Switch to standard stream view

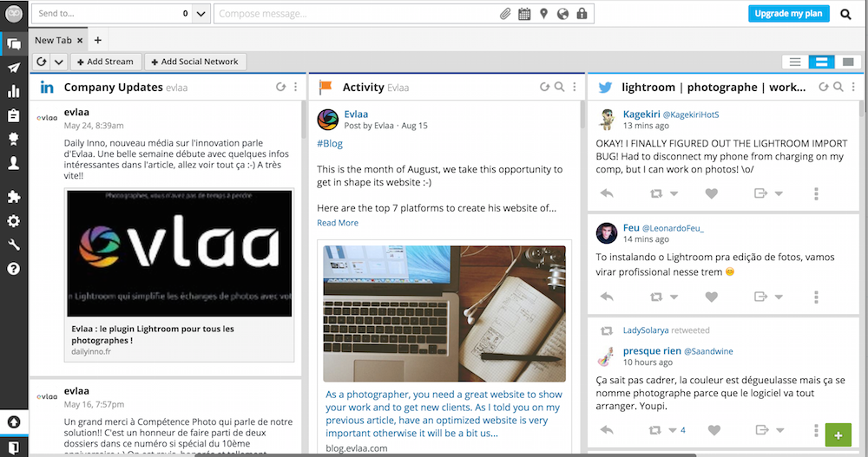[x=821, y=62]
